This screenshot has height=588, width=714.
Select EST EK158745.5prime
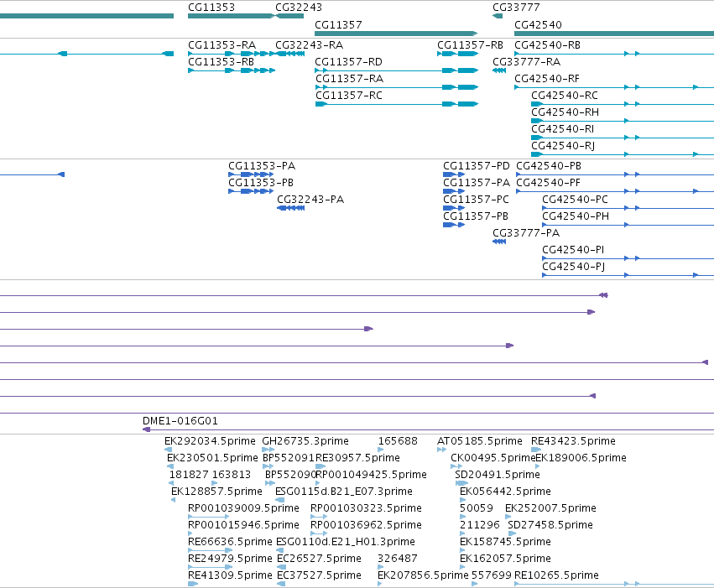tap(505, 543)
